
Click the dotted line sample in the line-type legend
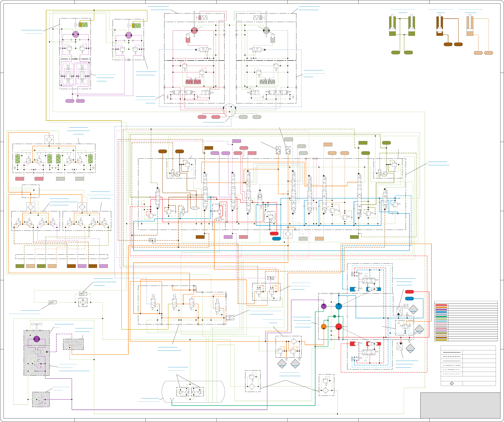pyautogui.click(x=451, y=361)
